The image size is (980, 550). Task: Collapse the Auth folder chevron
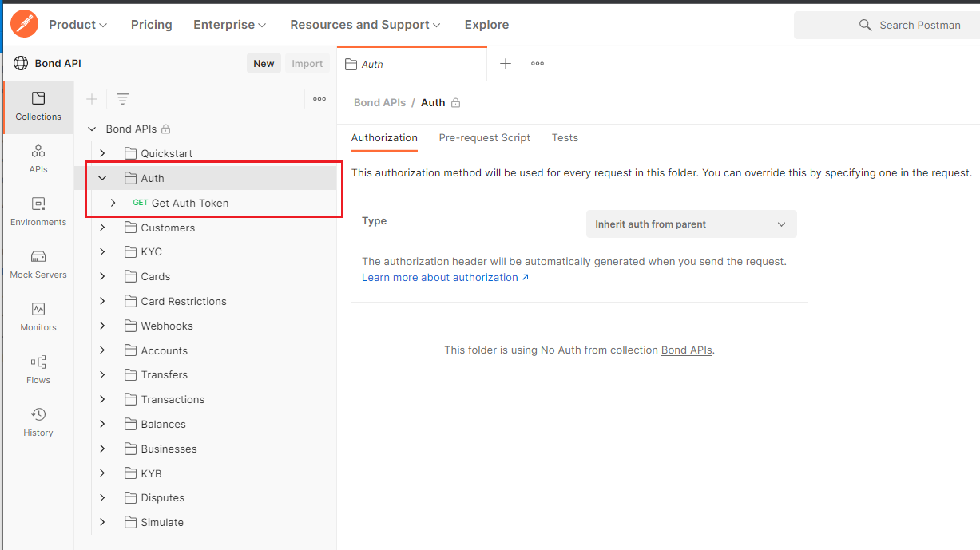[x=102, y=178]
